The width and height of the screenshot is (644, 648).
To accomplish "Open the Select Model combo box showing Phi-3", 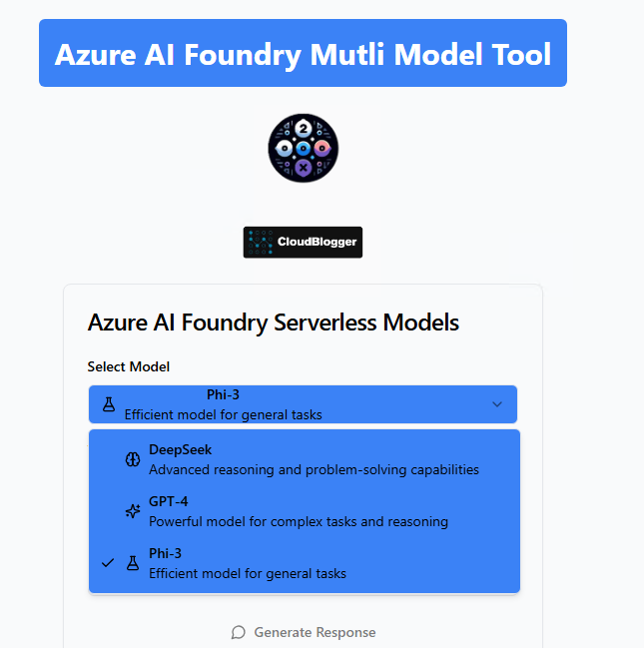I will [x=303, y=404].
